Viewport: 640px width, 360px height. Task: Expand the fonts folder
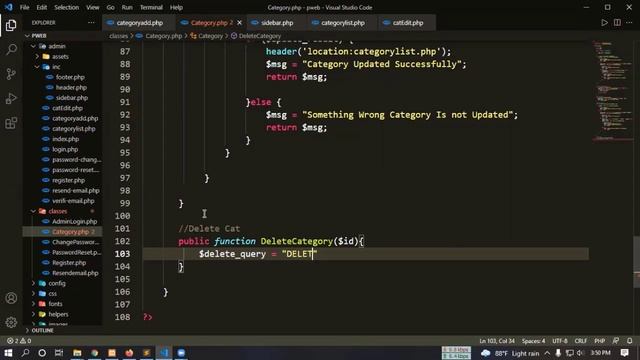pyautogui.click(x=55, y=304)
